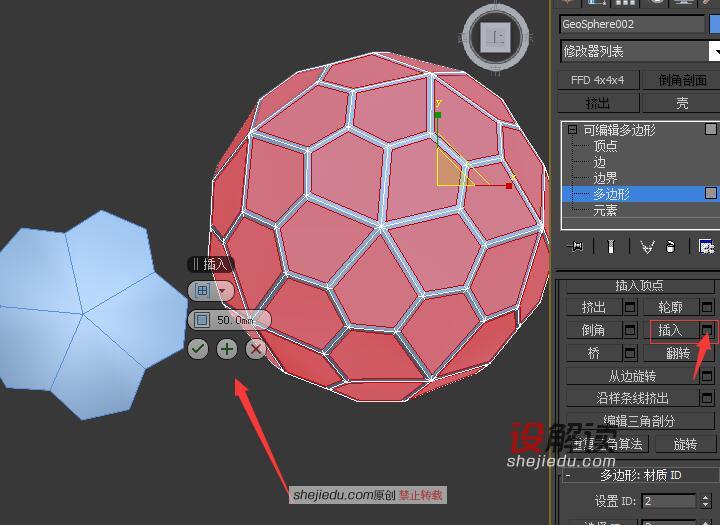Open settings box next to 倒角
Screen dimensions: 720x525
[x=630, y=330]
